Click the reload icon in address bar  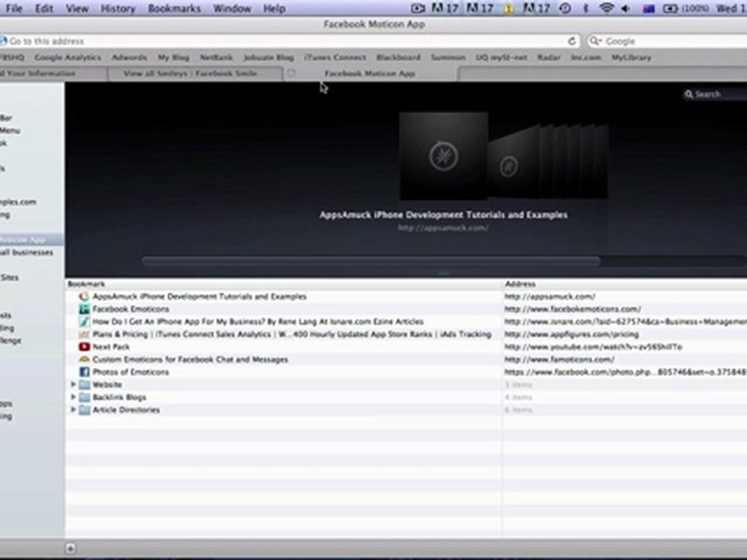tap(572, 41)
